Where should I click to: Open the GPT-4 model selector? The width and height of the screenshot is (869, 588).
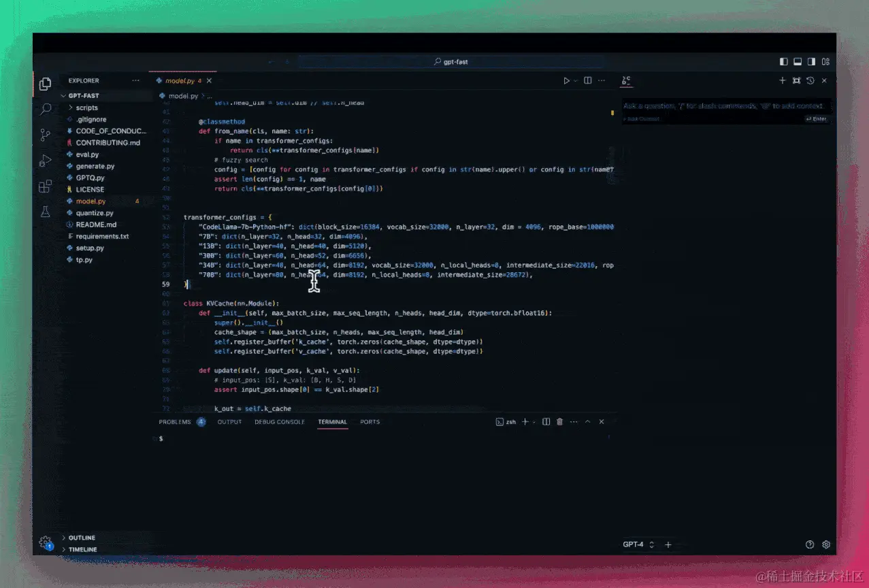point(638,544)
